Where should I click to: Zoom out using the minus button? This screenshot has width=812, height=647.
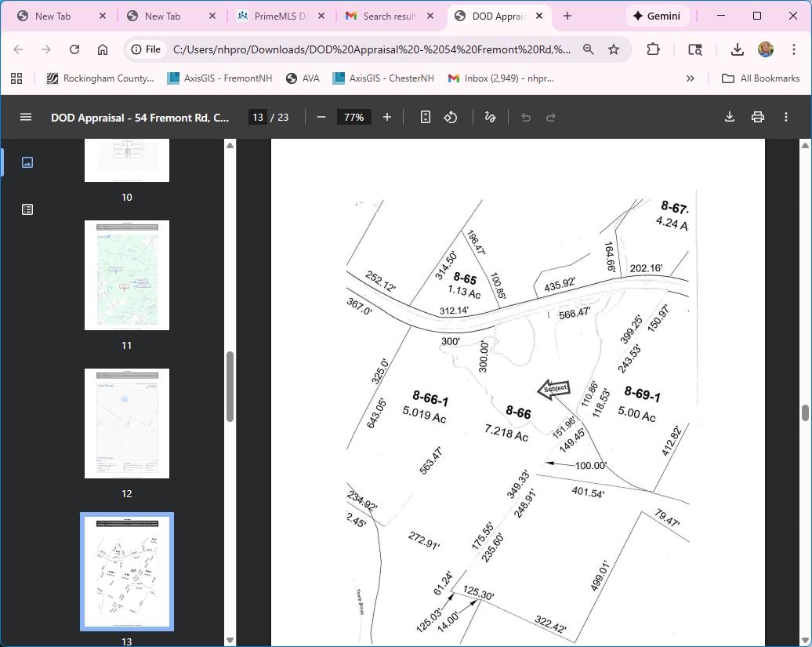click(x=321, y=117)
